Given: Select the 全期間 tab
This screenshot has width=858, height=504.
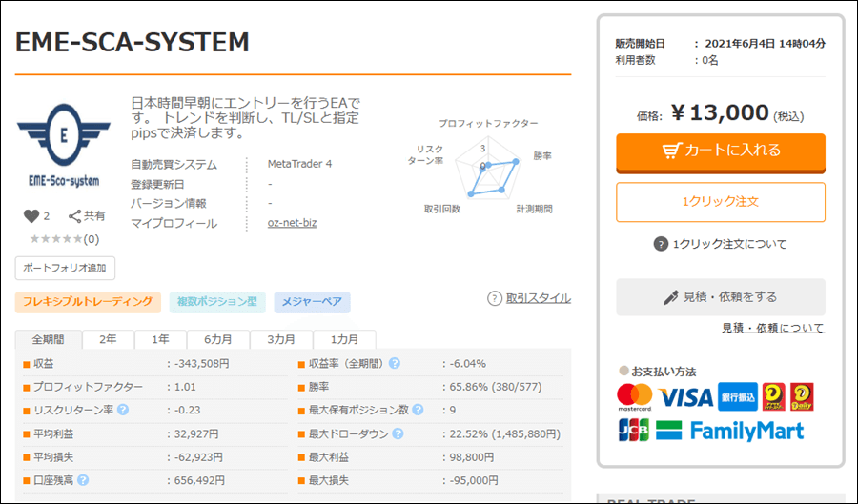Looking at the screenshot, I should [x=49, y=340].
